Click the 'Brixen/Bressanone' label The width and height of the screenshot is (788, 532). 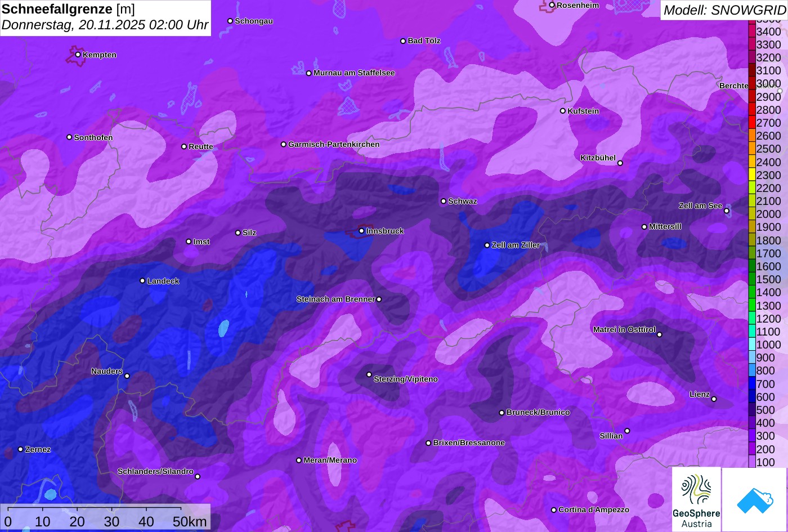pos(469,442)
